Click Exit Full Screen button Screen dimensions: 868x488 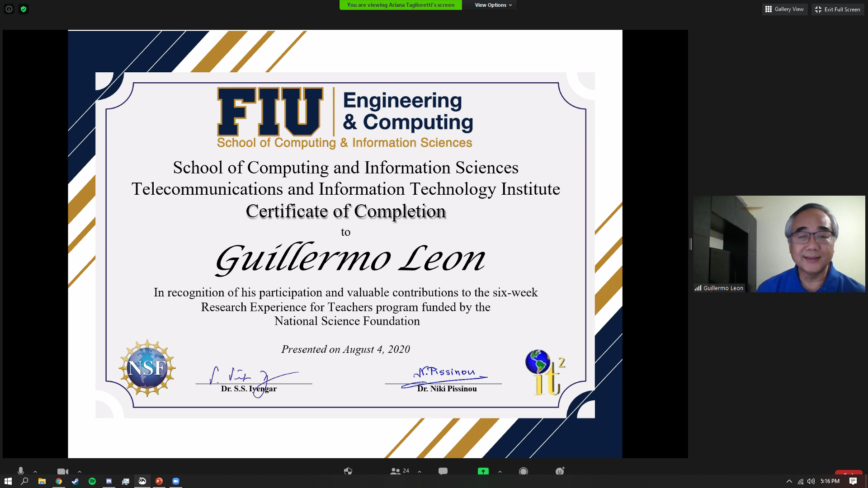point(837,9)
